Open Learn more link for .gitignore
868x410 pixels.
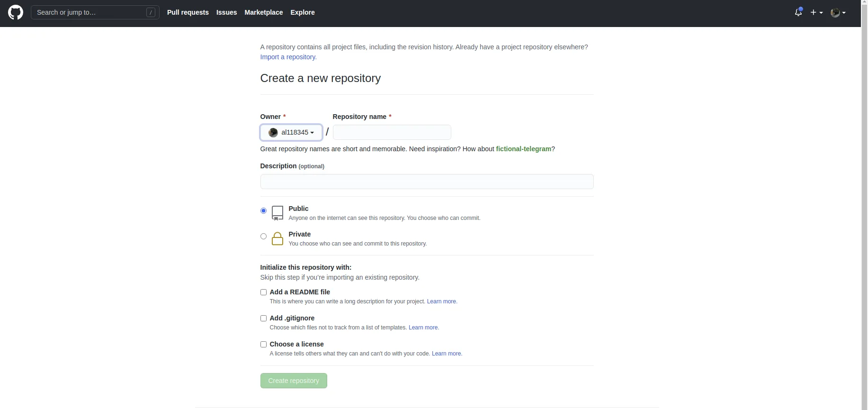(x=424, y=328)
